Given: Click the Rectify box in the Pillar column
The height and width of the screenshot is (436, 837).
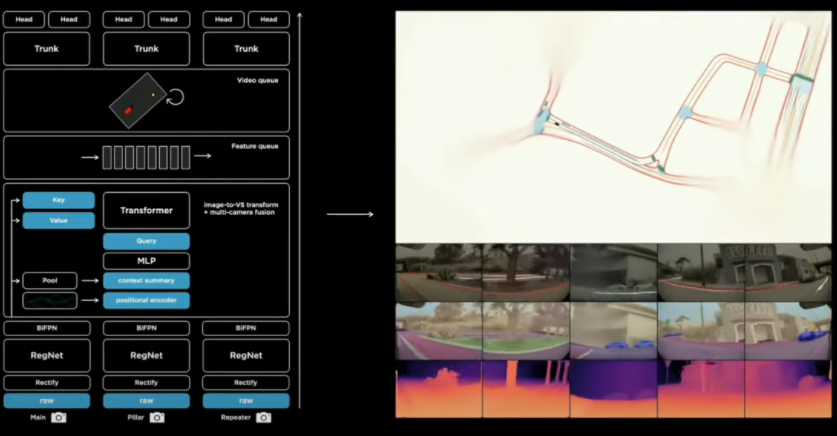Looking at the screenshot, I should [x=146, y=383].
